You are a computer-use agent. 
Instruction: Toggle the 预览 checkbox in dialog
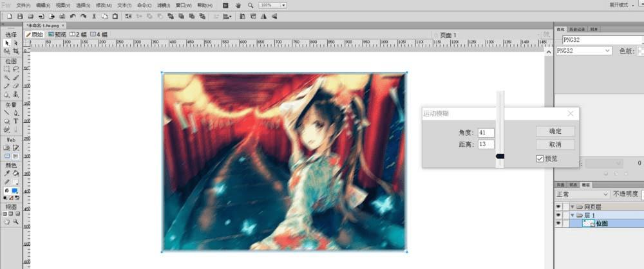click(x=540, y=158)
